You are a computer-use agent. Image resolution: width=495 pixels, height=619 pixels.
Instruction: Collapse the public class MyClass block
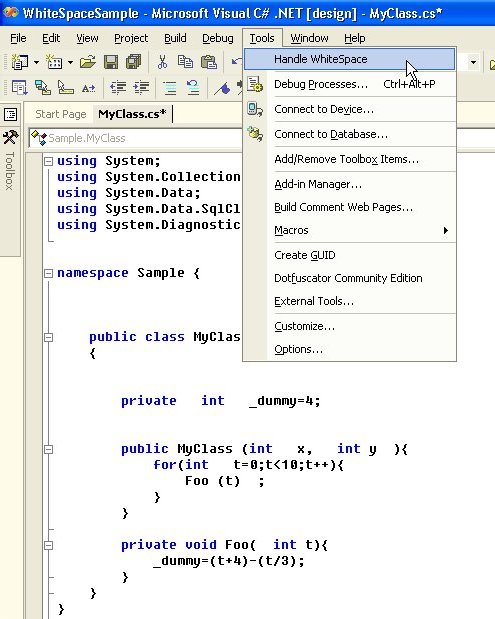48,337
